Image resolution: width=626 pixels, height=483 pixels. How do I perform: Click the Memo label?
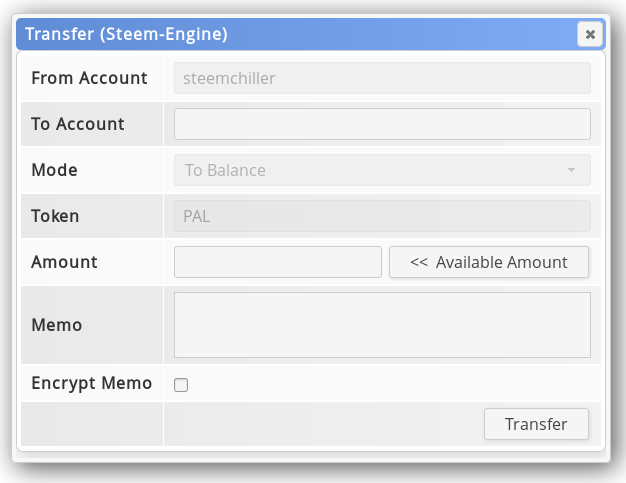pos(57,325)
